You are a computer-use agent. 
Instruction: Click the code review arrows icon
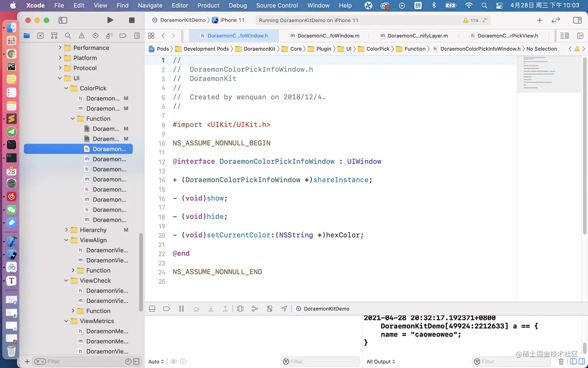click(x=556, y=20)
